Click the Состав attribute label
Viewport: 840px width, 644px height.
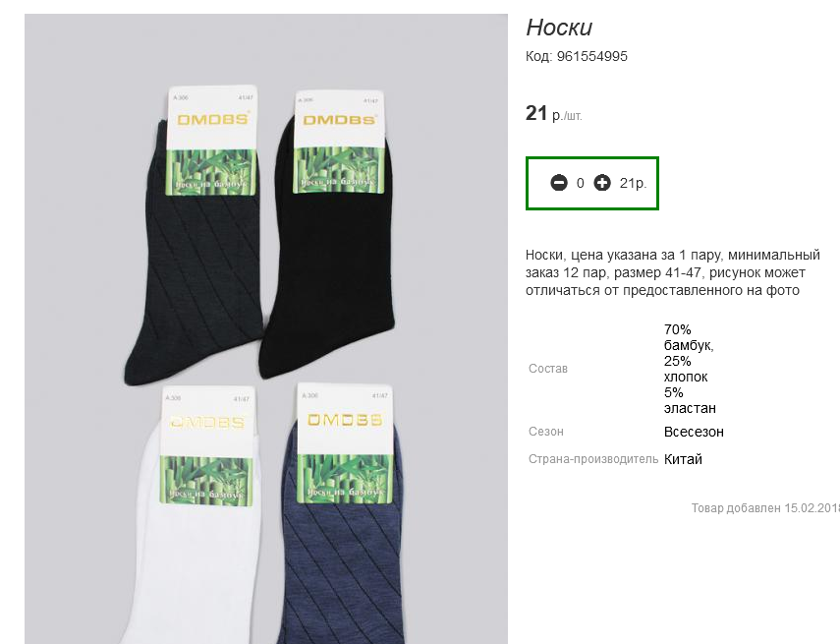tap(547, 369)
